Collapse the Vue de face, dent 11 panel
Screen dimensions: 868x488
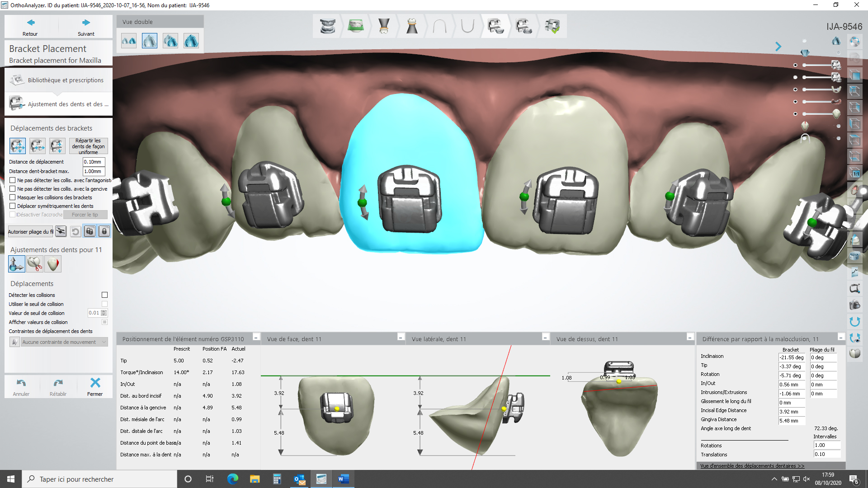(401, 337)
